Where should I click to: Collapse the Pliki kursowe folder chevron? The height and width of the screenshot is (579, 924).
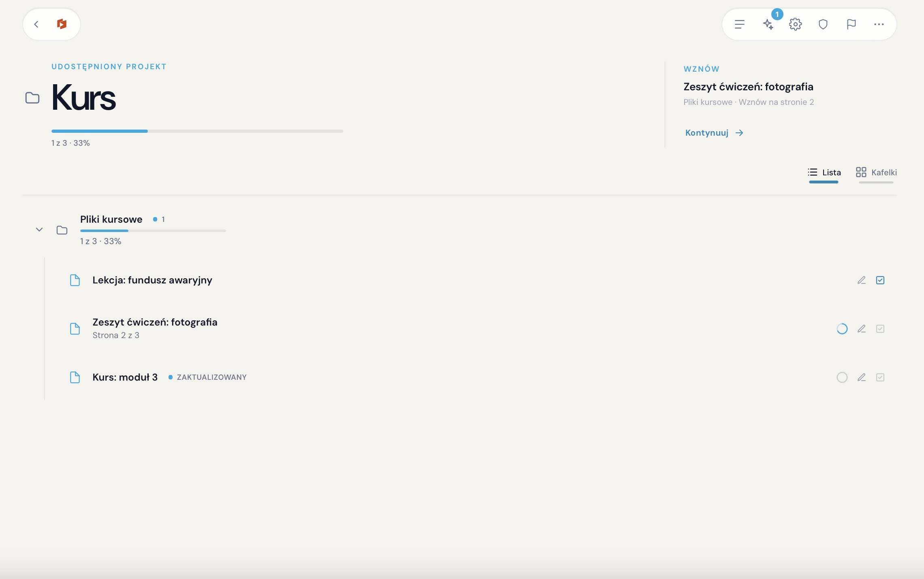point(39,230)
